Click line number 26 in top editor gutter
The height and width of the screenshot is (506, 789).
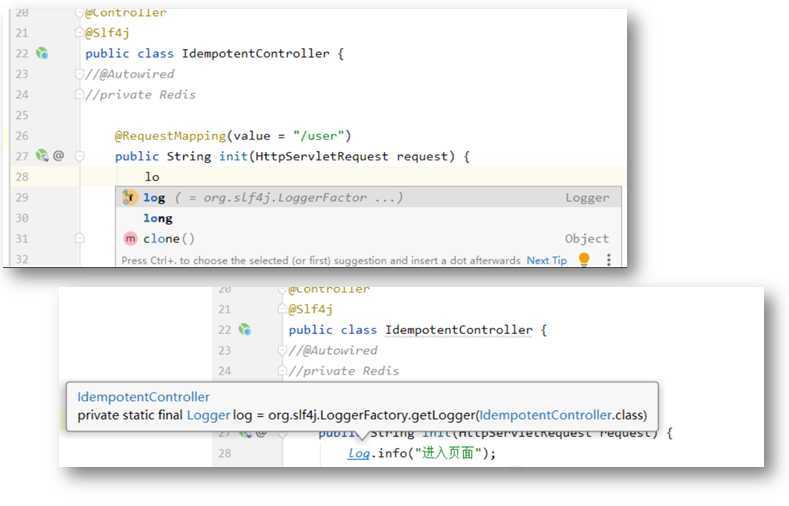[22, 136]
